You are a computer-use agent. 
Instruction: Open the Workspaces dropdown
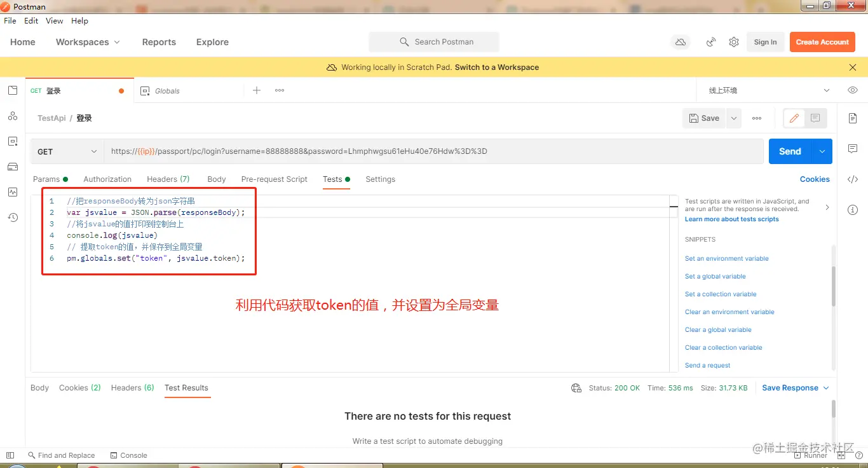(88, 42)
